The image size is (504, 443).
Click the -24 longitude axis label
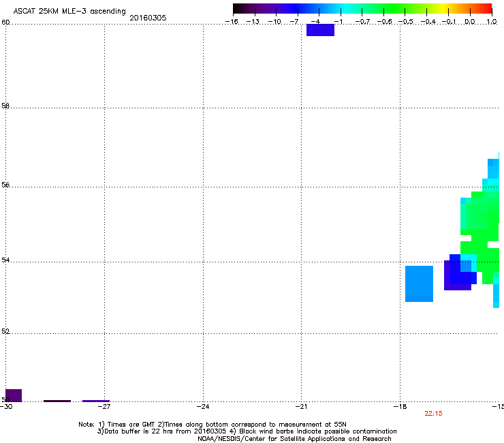tap(203, 407)
